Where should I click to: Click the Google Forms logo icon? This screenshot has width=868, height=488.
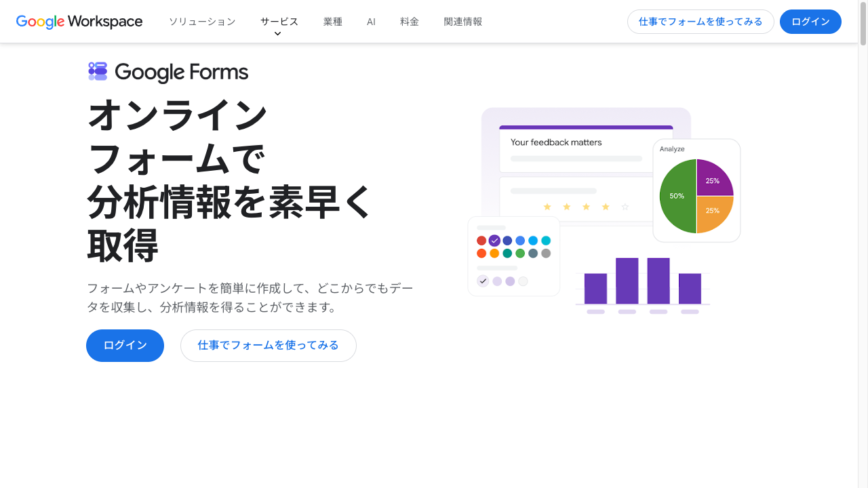click(x=98, y=71)
